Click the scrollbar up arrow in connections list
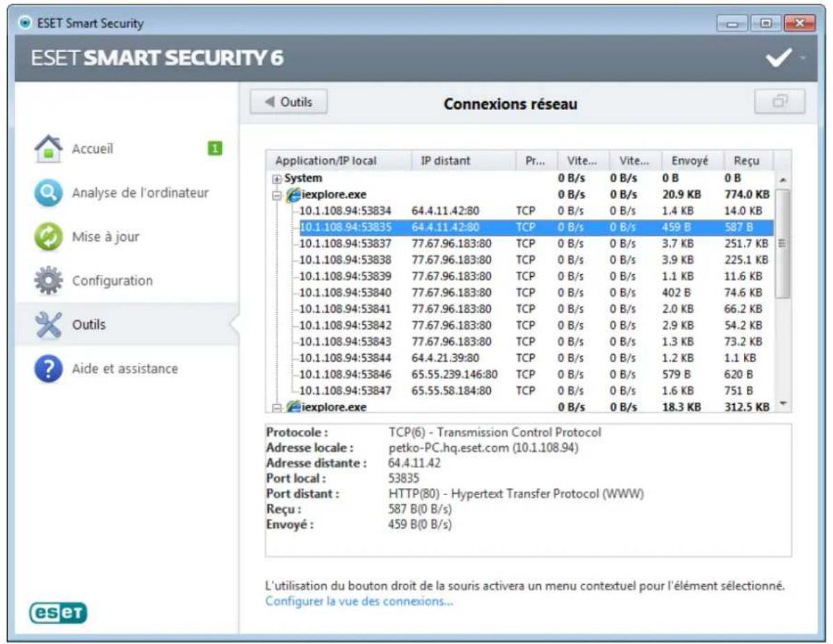 (x=782, y=179)
